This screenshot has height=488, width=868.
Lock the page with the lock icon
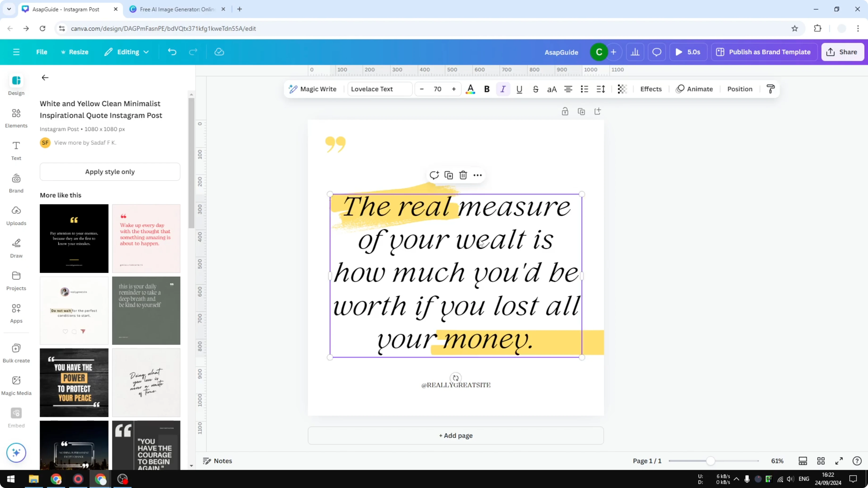pyautogui.click(x=565, y=112)
